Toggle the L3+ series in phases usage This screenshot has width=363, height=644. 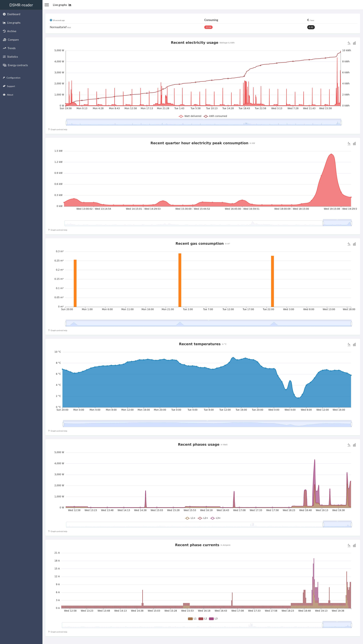point(215,518)
